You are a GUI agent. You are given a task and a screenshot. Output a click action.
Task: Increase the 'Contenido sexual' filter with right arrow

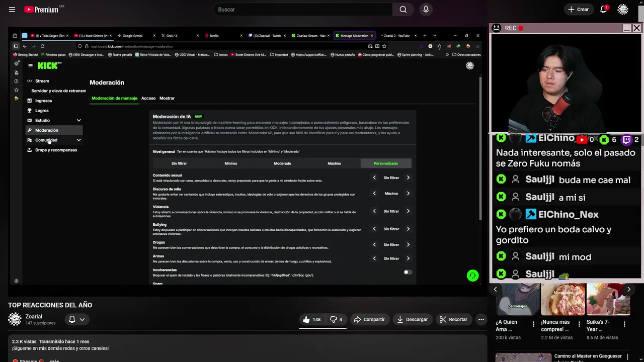[x=408, y=177]
